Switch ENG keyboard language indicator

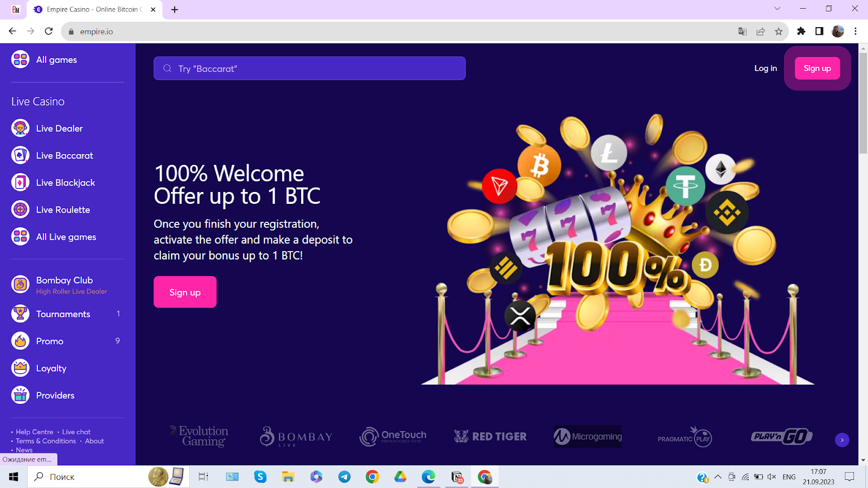click(x=789, y=477)
